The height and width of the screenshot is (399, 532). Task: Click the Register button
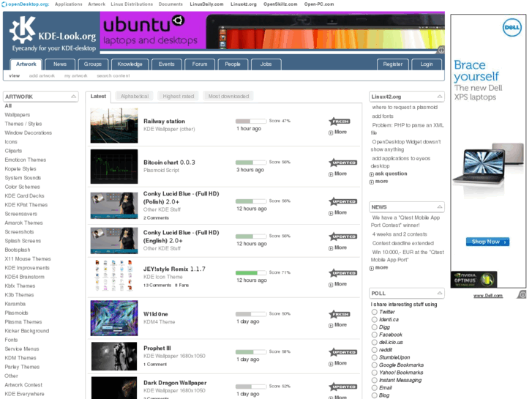pos(392,64)
